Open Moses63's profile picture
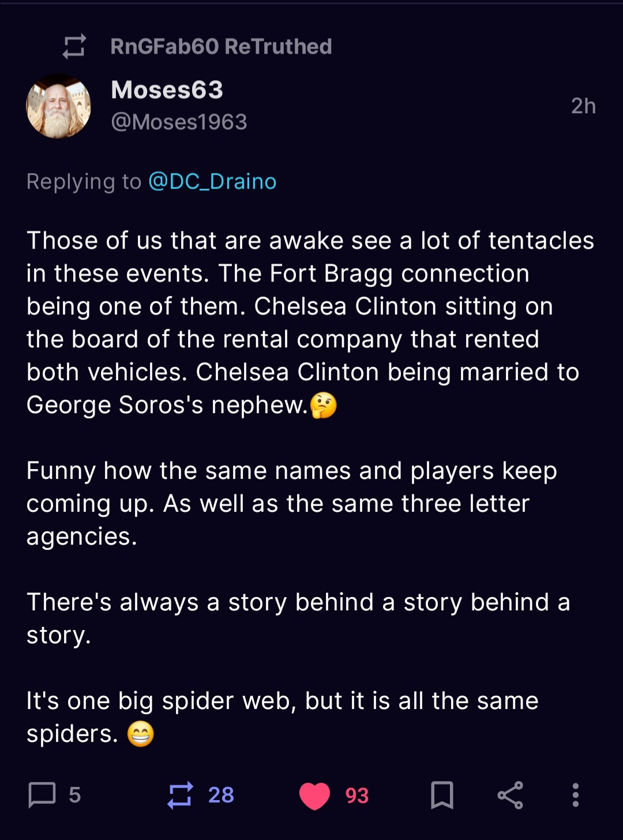623x840 pixels. (58, 106)
